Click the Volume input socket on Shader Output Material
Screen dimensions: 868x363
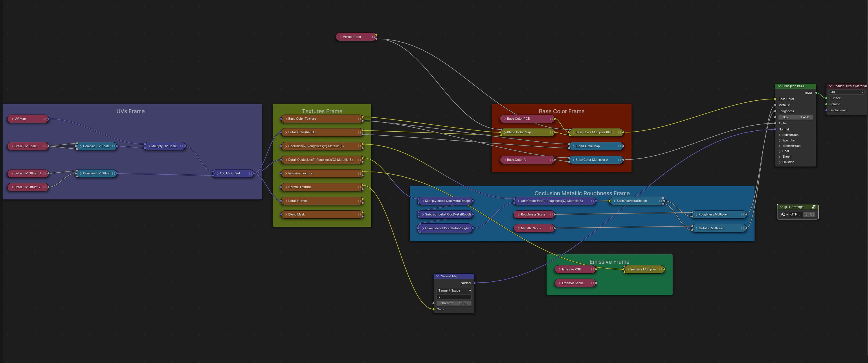827,104
